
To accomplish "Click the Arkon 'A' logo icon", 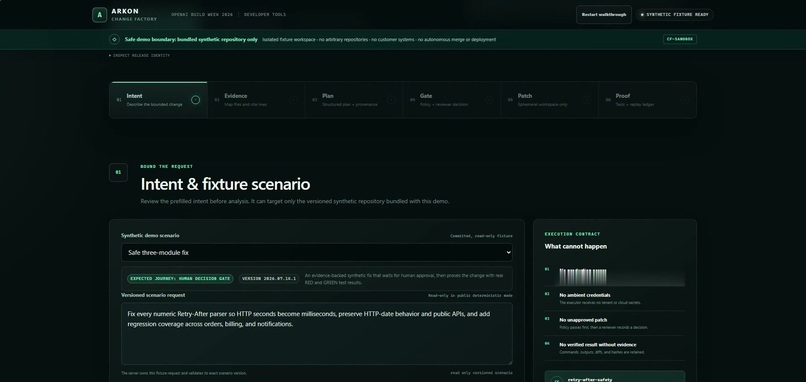I will click(99, 15).
